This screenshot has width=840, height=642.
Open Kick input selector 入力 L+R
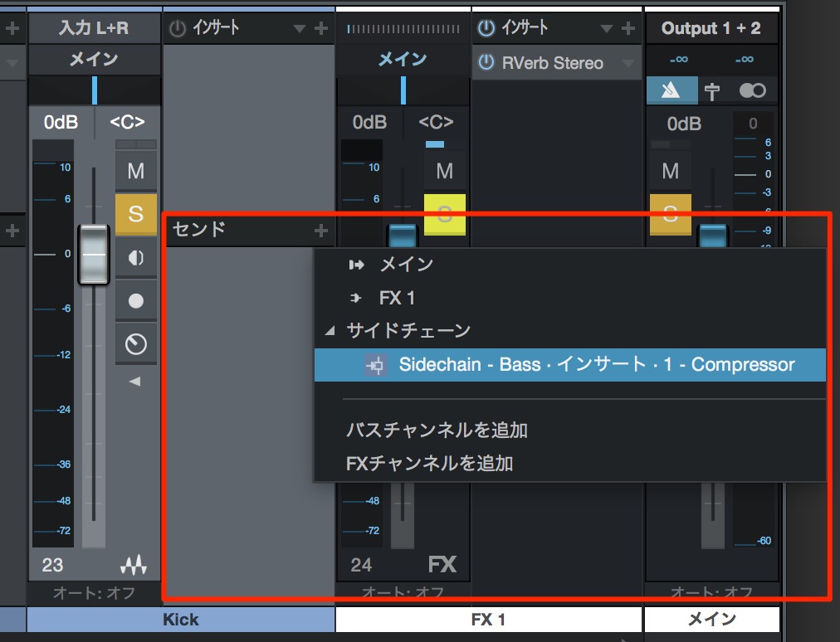(x=94, y=28)
